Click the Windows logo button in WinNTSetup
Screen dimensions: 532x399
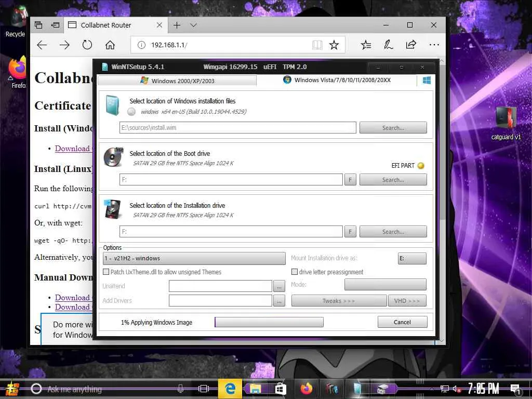427,80
